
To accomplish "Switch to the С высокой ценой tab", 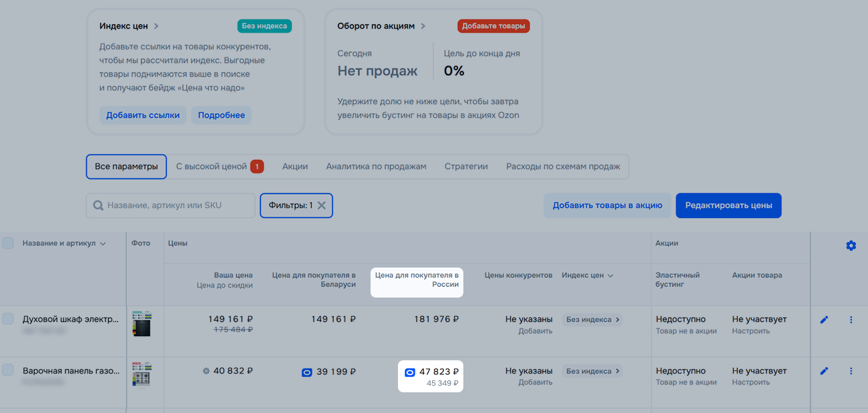I will click(x=220, y=166).
